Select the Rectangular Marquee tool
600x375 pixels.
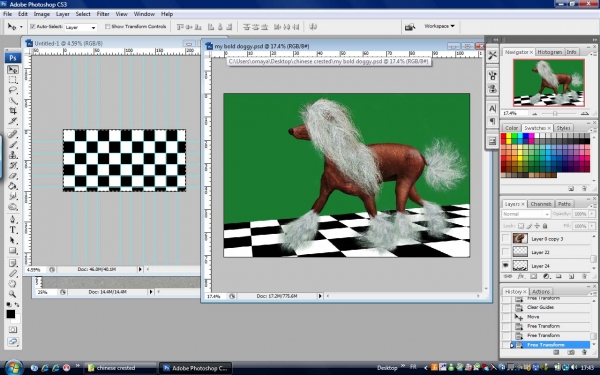tap(13, 80)
